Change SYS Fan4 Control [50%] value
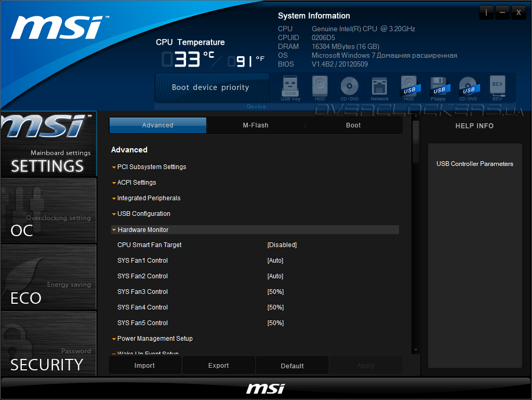This screenshot has height=400, width=532. click(275, 307)
